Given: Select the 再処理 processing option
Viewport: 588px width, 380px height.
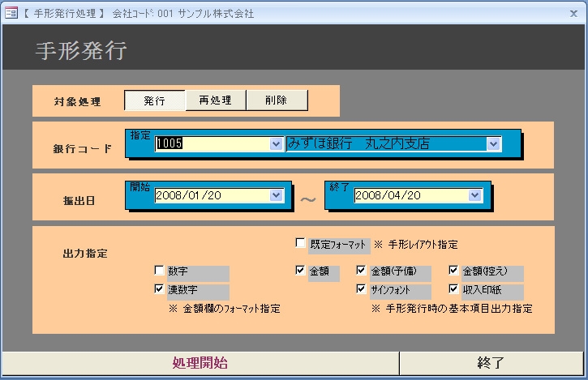Looking at the screenshot, I should click(x=216, y=100).
